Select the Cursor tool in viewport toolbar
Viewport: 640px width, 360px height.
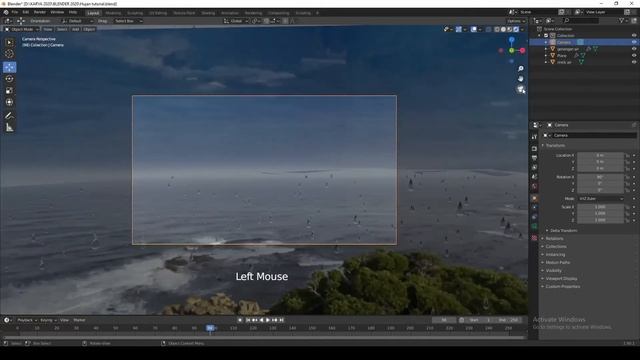9,54
